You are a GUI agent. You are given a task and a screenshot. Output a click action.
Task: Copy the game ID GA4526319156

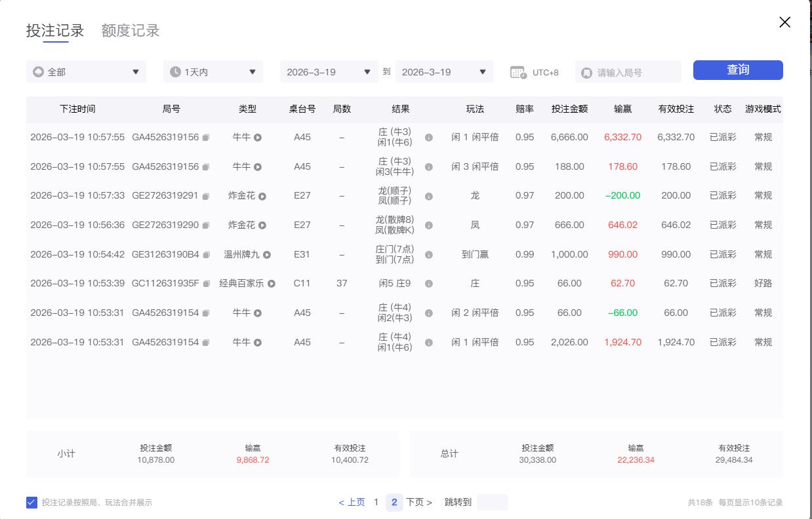[206, 138]
